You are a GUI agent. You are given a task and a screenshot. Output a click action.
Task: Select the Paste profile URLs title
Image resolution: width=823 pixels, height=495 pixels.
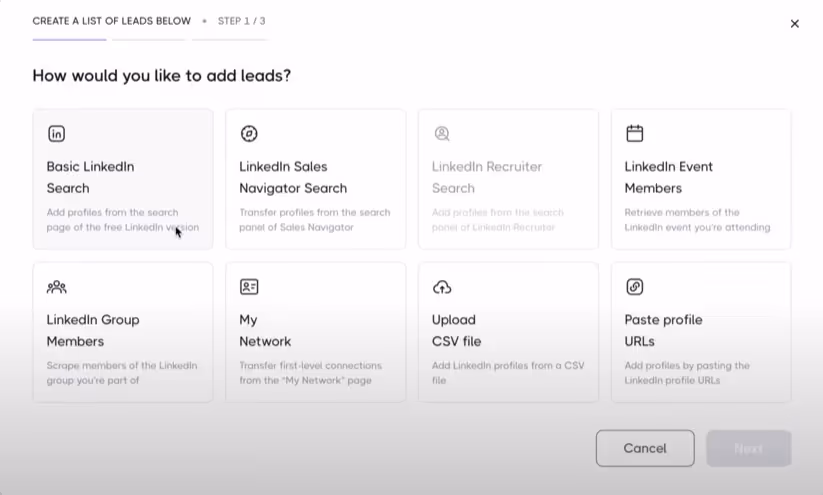click(663, 331)
